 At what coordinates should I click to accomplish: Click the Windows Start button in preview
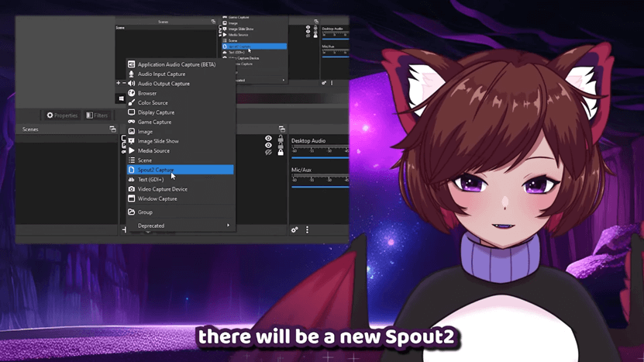pos(121,98)
